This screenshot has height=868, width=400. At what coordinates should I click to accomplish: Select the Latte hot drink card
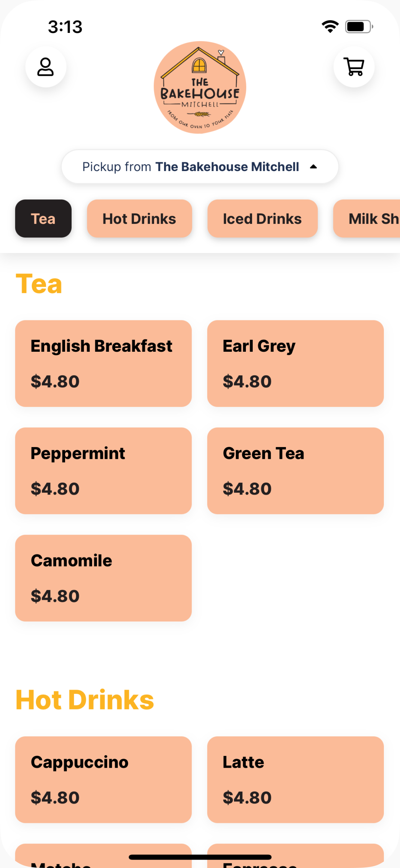pyautogui.click(x=296, y=780)
